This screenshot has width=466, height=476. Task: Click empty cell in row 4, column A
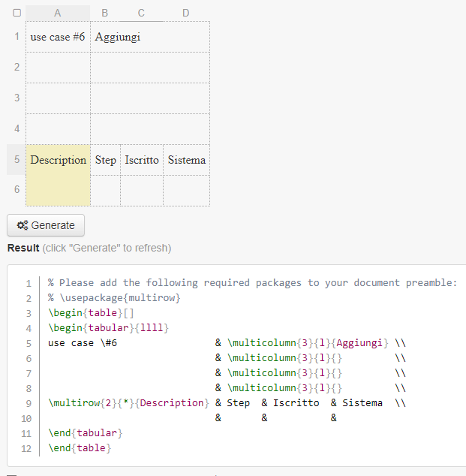[58, 129]
